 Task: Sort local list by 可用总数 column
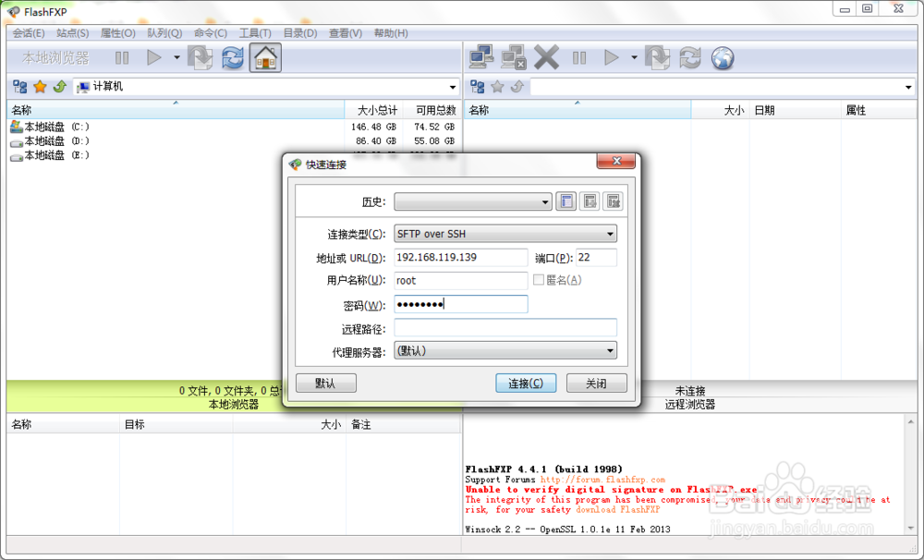click(433, 110)
